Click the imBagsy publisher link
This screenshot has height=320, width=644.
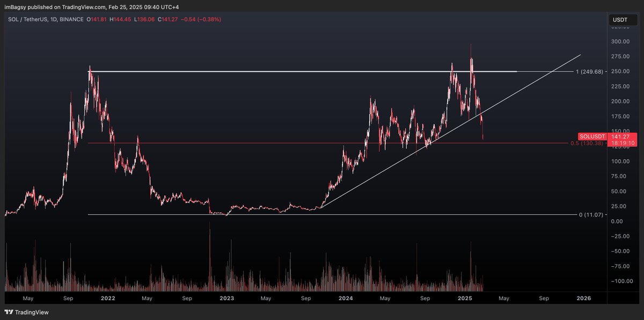(x=16, y=8)
